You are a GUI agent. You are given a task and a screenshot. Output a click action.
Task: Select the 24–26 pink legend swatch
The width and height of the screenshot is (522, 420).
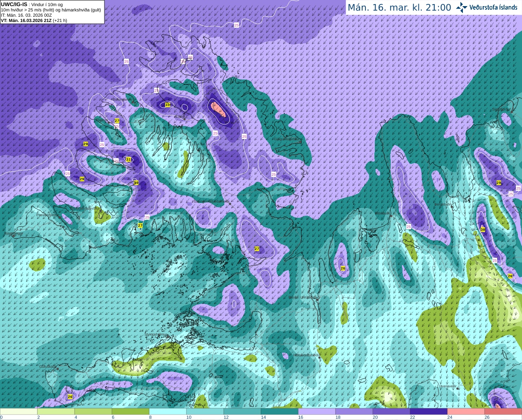[x=467, y=411]
